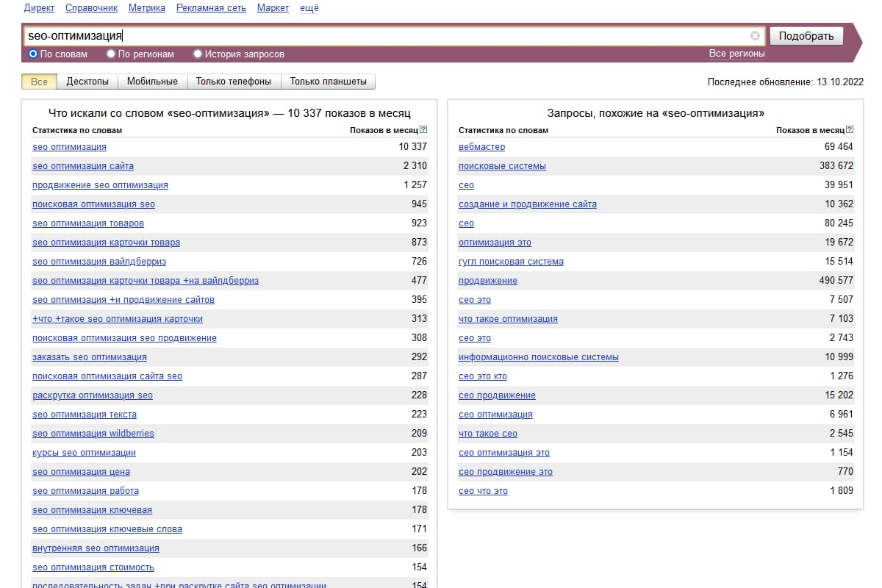Expand the 'ещё' services menu

(309, 8)
